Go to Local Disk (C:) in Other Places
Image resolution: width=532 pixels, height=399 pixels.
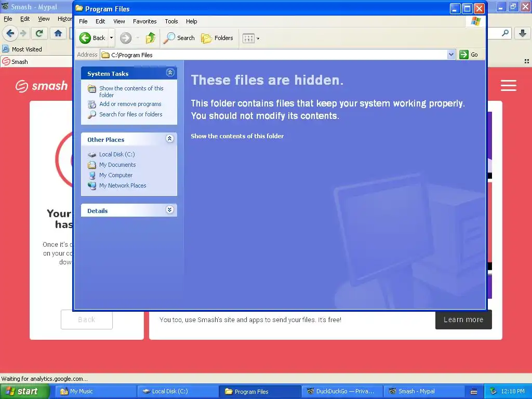117,154
